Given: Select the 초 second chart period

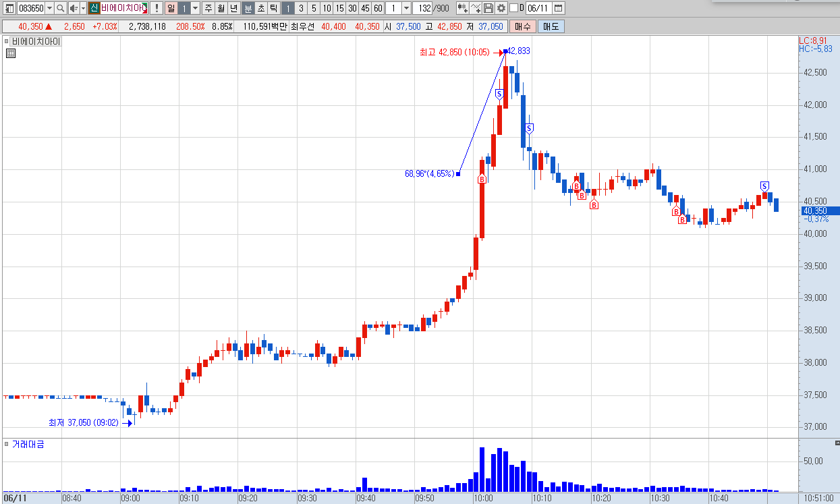Looking at the screenshot, I should (260, 8).
